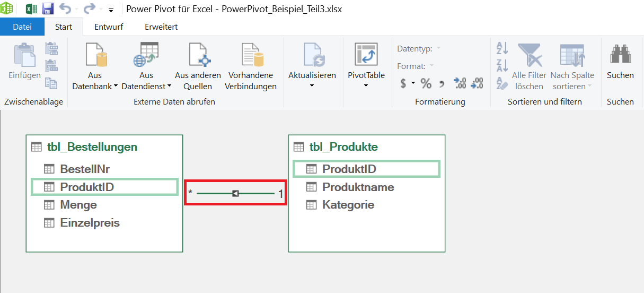Viewport: 644px width, 293px height.
Task: Sort Z to A descending
Action: (502, 66)
